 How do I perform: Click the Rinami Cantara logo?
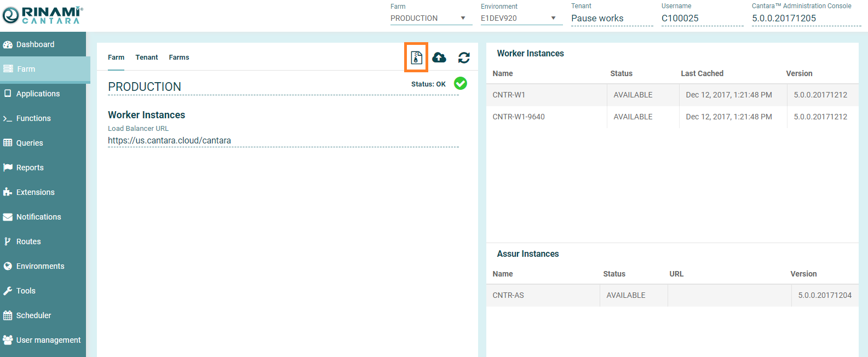[43, 15]
